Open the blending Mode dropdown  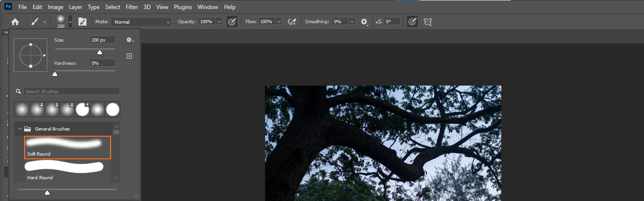141,22
